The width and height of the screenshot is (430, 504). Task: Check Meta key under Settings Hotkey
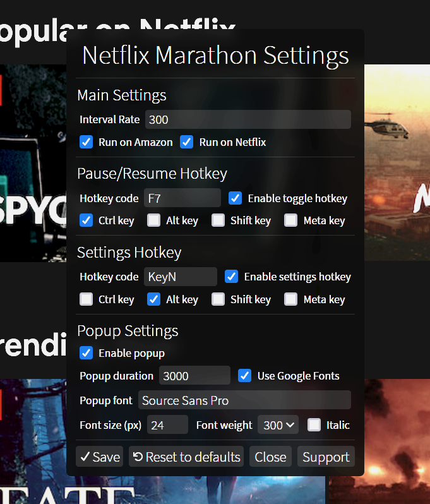pyautogui.click(x=290, y=299)
